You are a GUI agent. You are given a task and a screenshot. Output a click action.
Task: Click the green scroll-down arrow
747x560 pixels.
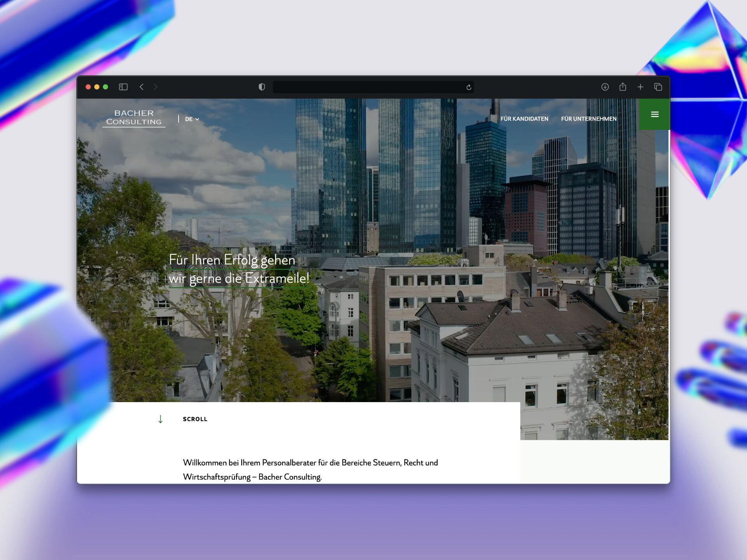[160, 419]
